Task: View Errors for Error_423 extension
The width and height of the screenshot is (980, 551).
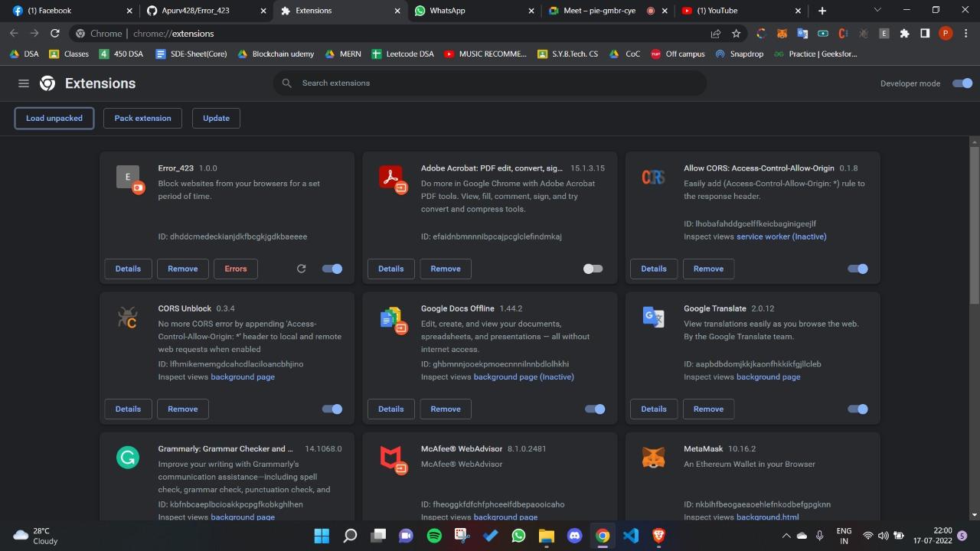Action: click(x=236, y=269)
